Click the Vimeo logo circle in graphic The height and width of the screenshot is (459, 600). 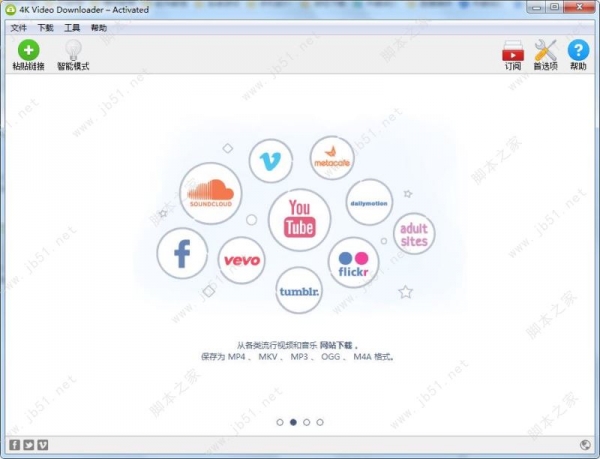(x=271, y=161)
